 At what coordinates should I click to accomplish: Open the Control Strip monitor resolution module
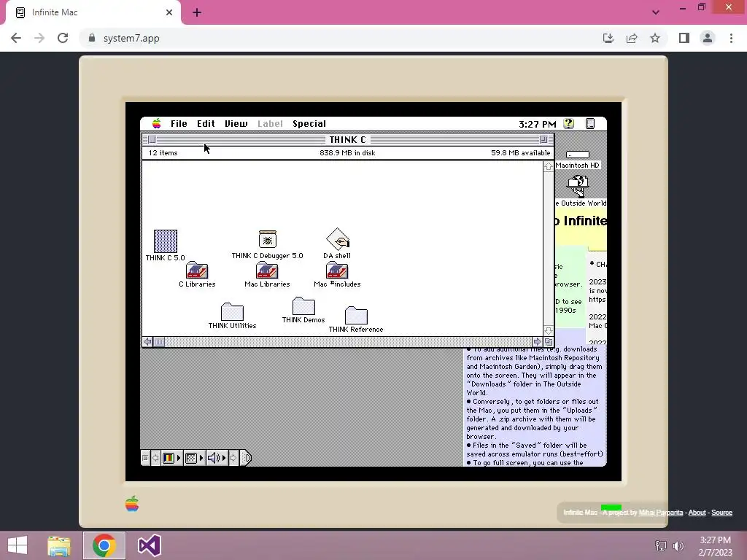click(x=194, y=458)
